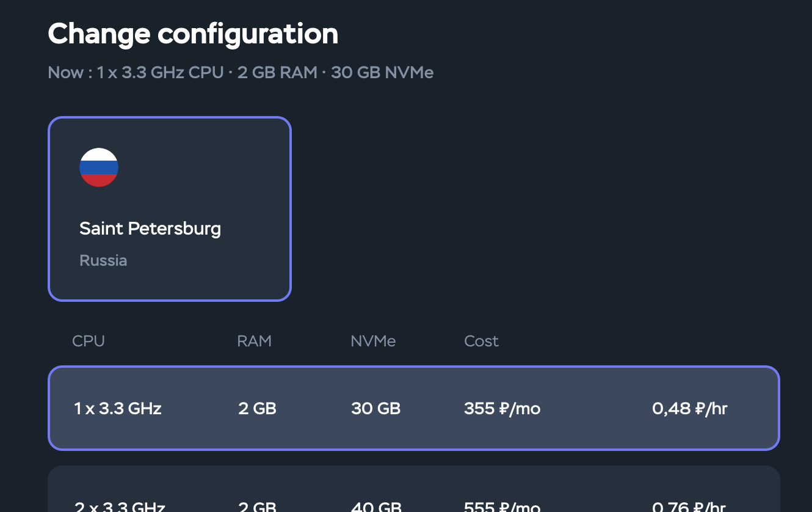Click the Saint Petersburg city name
The width and height of the screenshot is (812, 512).
click(x=150, y=229)
